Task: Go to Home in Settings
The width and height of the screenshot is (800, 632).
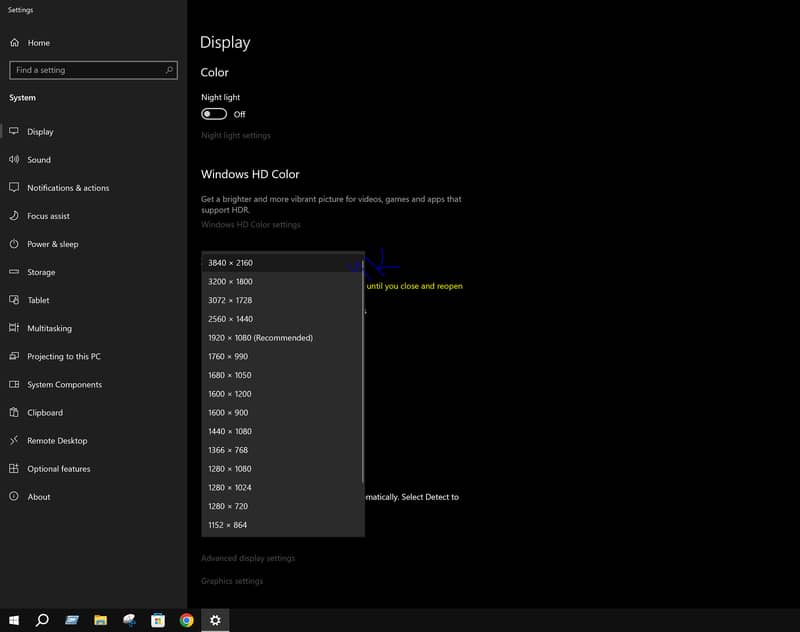Action: (93, 43)
